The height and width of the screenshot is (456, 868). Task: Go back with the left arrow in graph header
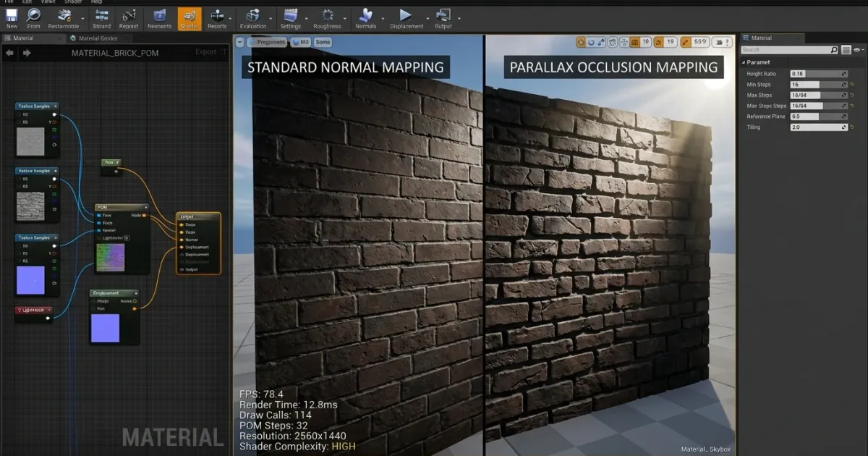pos(10,53)
